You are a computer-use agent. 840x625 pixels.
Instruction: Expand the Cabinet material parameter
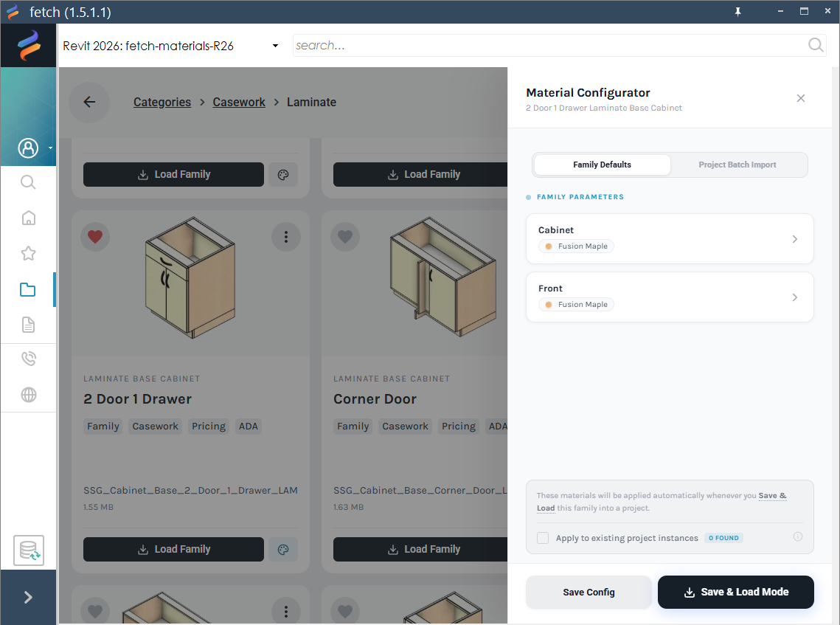coord(670,238)
